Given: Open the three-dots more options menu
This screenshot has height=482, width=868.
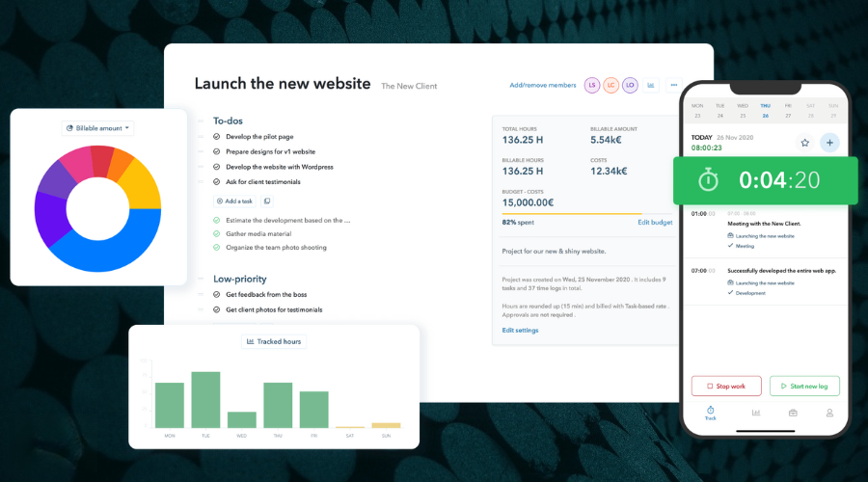Looking at the screenshot, I should coord(674,85).
